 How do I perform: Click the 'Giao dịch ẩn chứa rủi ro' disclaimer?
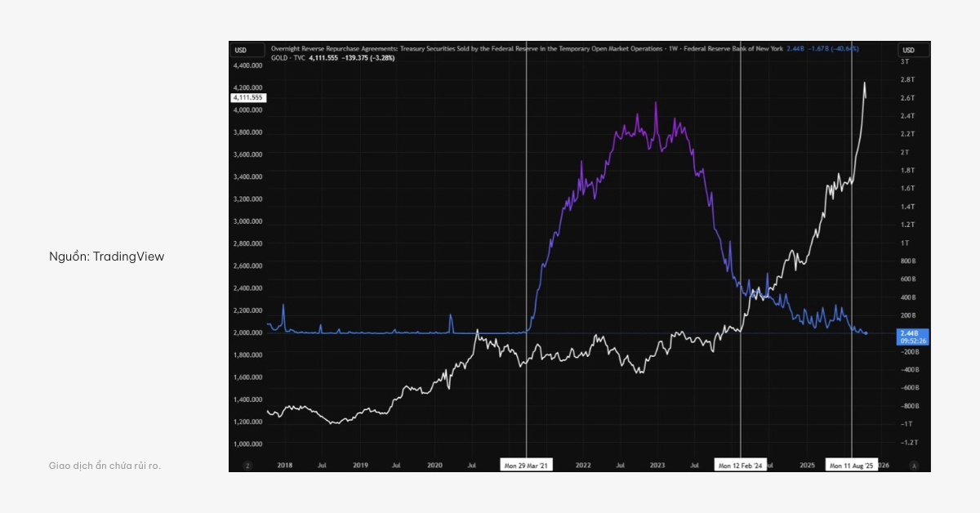105,466
